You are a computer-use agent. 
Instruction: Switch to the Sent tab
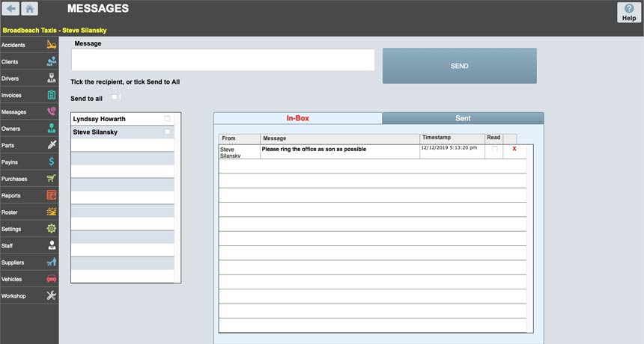[x=463, y=118]
